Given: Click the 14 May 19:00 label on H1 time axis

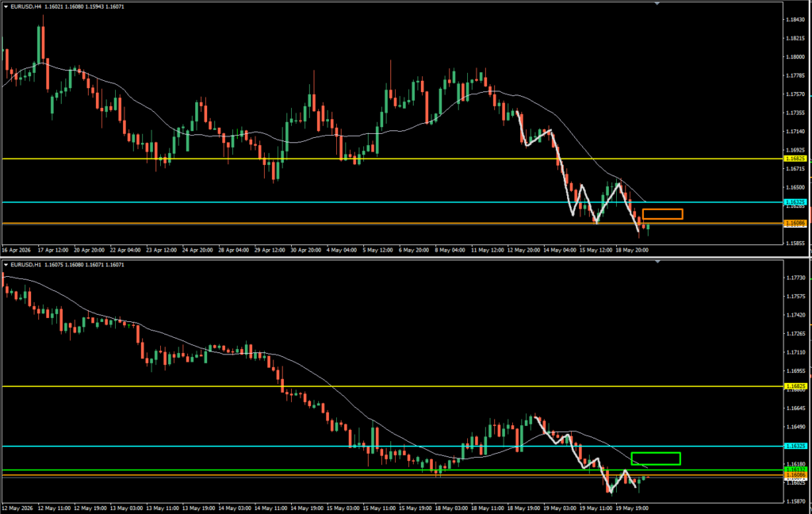Looking at the screenshot, I should pyautogui.click(x=305, y=508).
